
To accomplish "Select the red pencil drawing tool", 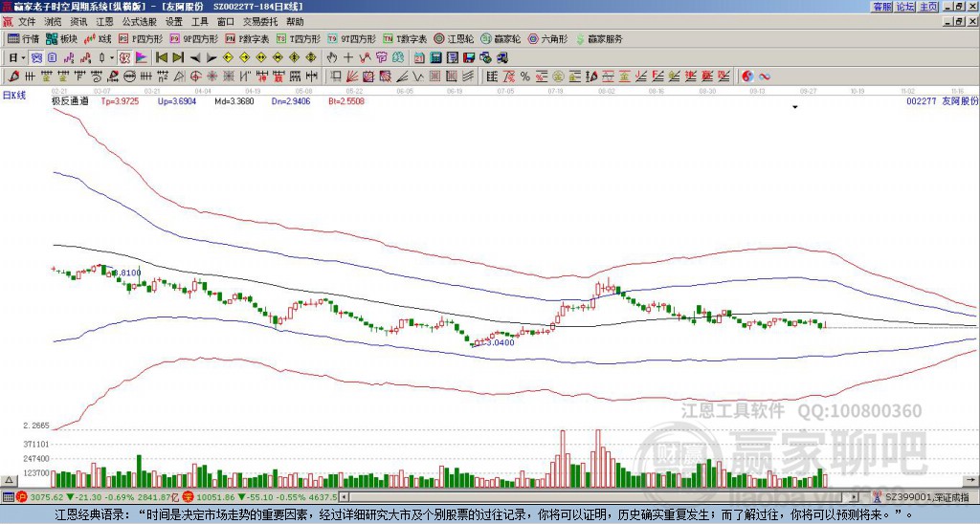I will click(13, 76).
